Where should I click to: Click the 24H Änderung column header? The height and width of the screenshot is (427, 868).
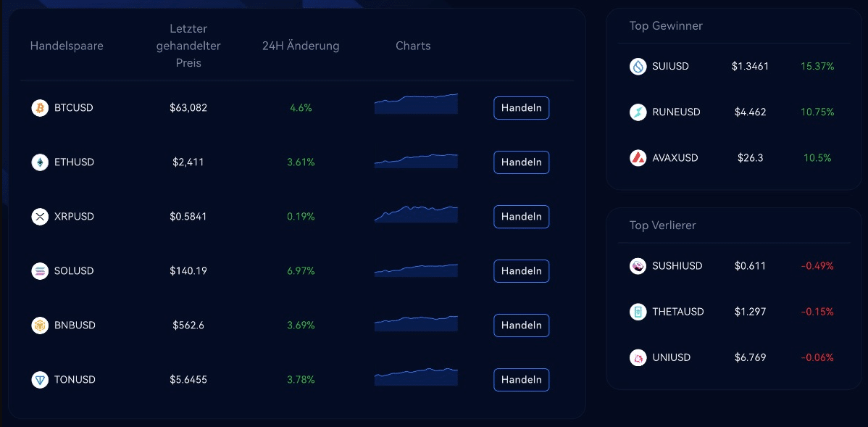301,46
